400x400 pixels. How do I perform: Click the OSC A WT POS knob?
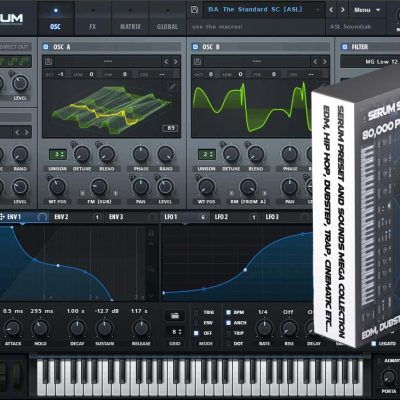point(58,187)
